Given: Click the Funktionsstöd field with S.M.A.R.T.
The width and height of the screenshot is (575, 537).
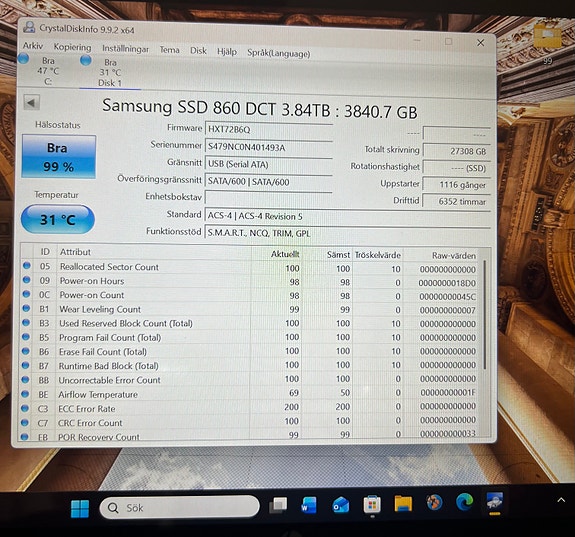Looking at the screenshot, I should coord(347,233).
